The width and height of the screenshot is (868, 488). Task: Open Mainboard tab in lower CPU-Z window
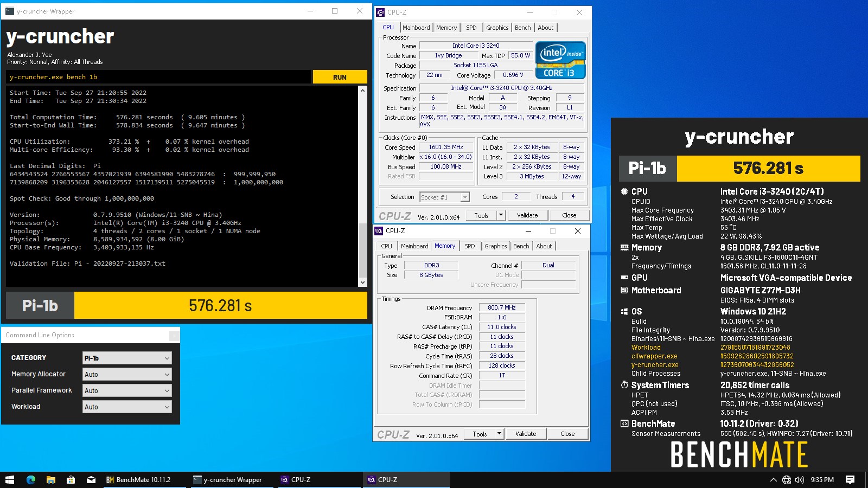tap(414, 246)
